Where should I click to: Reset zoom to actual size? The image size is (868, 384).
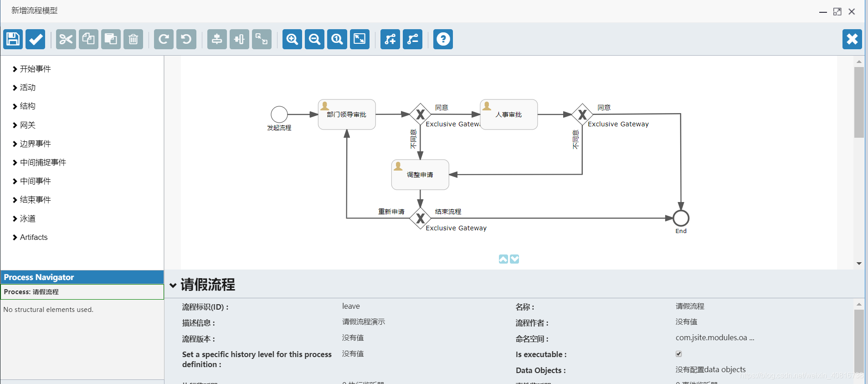[x=337, y=39]
